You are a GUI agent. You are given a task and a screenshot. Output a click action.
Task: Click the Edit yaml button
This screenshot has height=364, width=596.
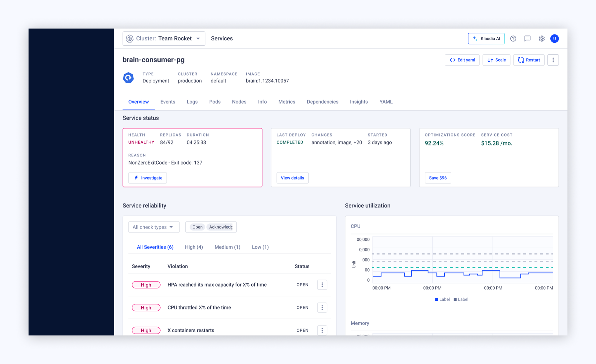point(462,60)
